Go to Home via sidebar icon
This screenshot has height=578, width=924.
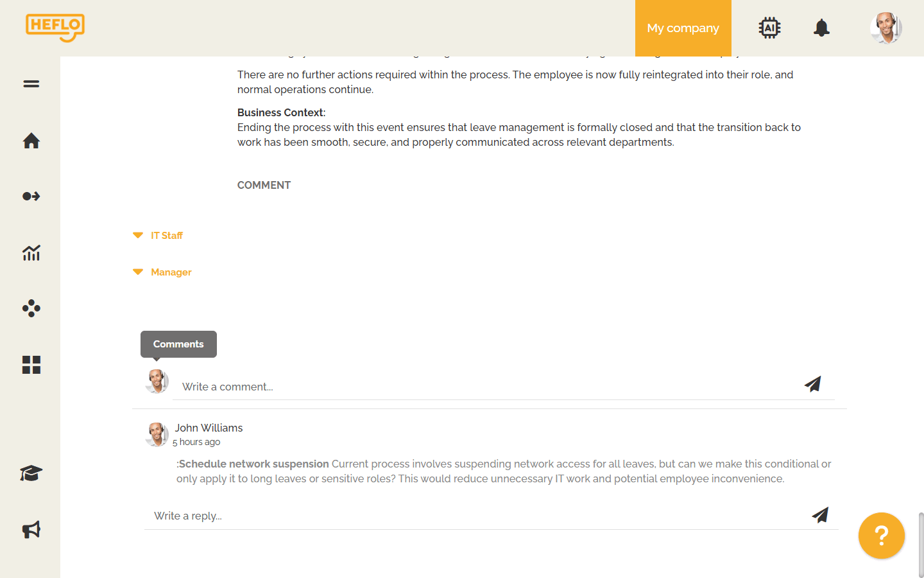(x=31, y=141)
